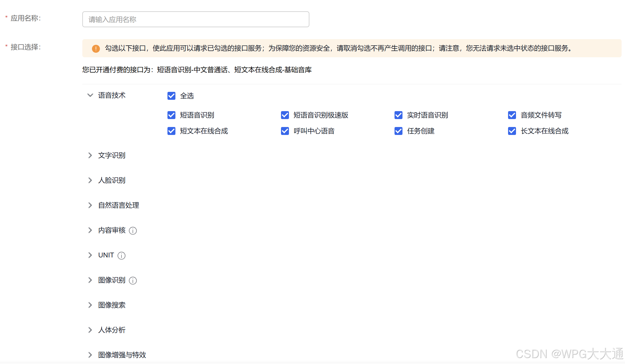Expand 图像增强与特效 section
Viewport: 625px width, 364px height.
point(90,355)
